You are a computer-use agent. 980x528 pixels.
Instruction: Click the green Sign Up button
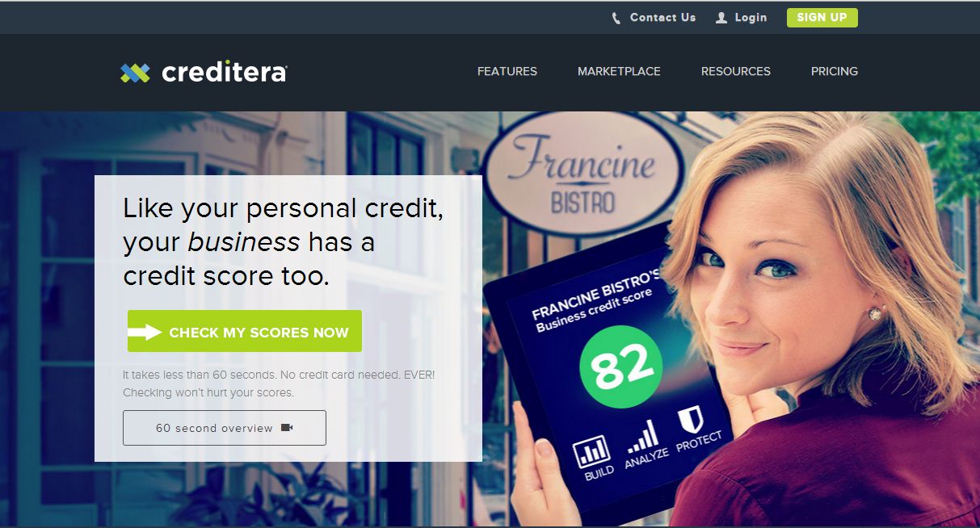pos(822,18)
